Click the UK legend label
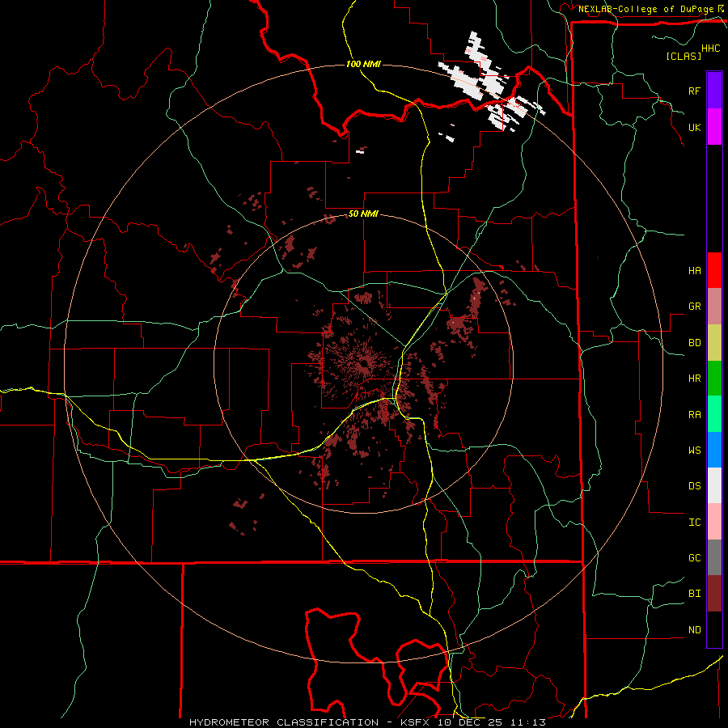Image resolution: width=728 pixels, height=728 pixels. coord(694,127)
